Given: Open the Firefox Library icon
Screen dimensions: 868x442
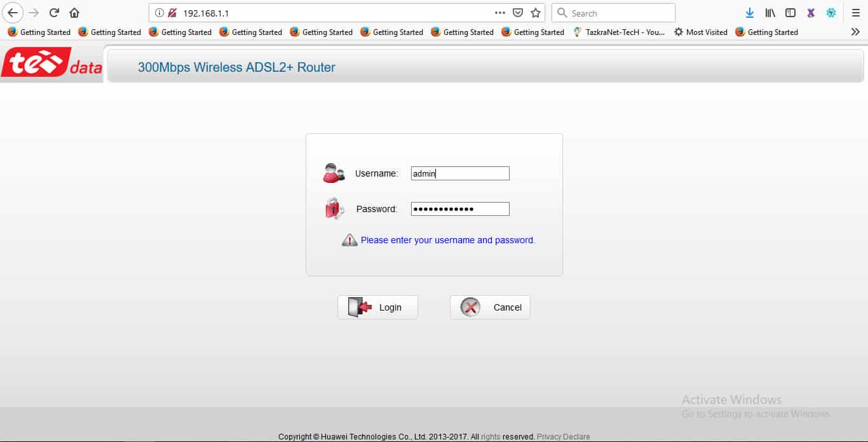Looking at the screenshot, I should [770, 12].
